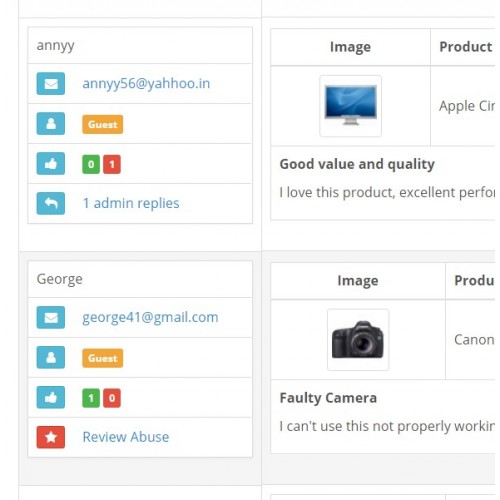Screen dimensions: 500x500
Task: Click the red star abuse icon
Action: click(51, 437)
